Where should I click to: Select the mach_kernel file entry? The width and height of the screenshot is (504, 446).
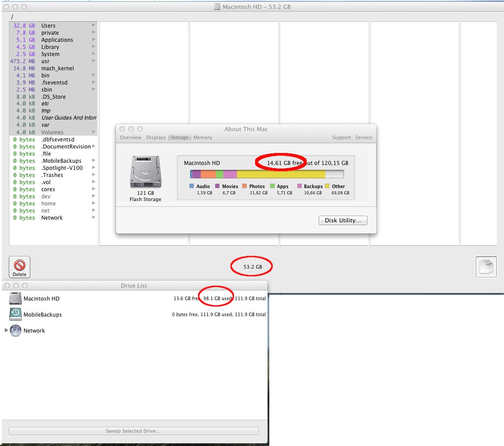pos(57,68)
